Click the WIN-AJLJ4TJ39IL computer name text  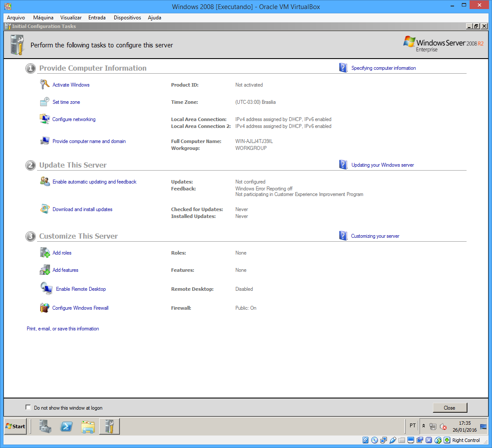tap(254, 141)
